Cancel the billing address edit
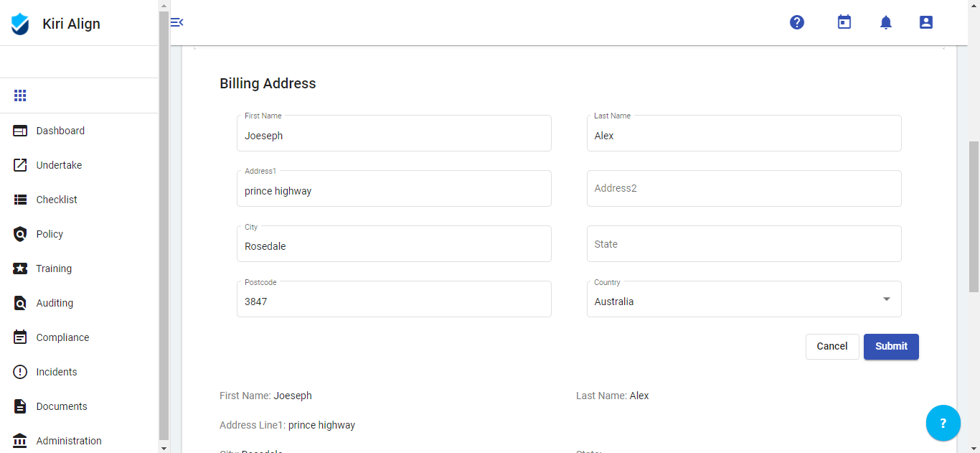 click(832, 347)
